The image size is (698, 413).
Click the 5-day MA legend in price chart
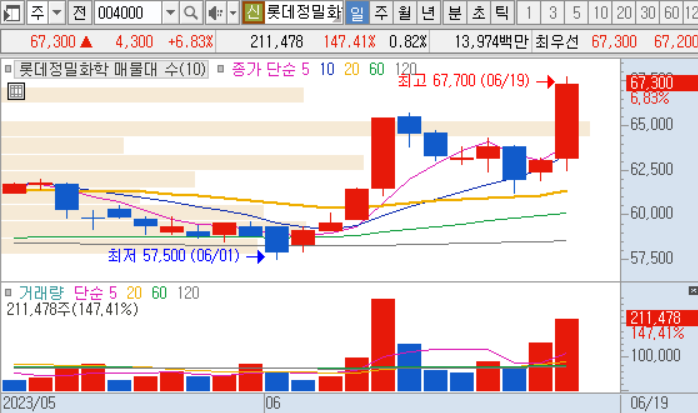pos(305,69)
